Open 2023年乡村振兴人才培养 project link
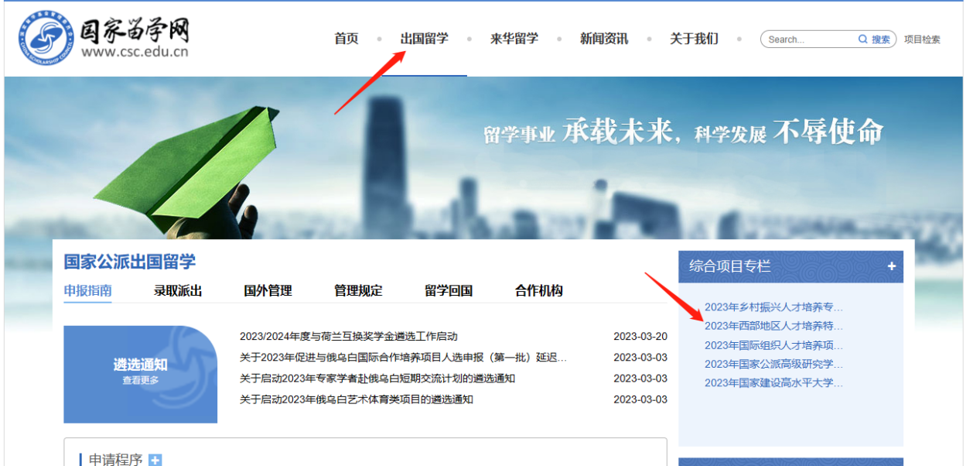Image resolution: width=980 pixels, height=466 pixels. (x=773, y=307)
